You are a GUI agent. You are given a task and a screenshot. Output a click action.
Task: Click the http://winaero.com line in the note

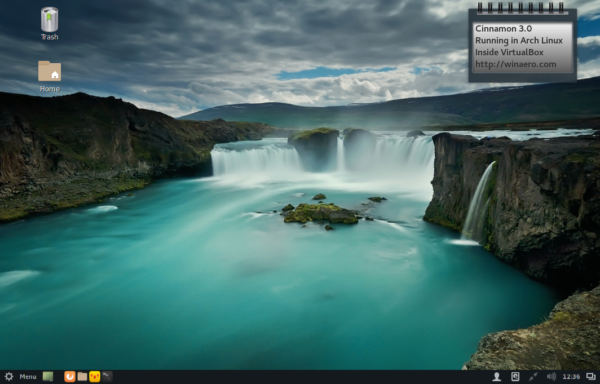[x=515, y=64]
